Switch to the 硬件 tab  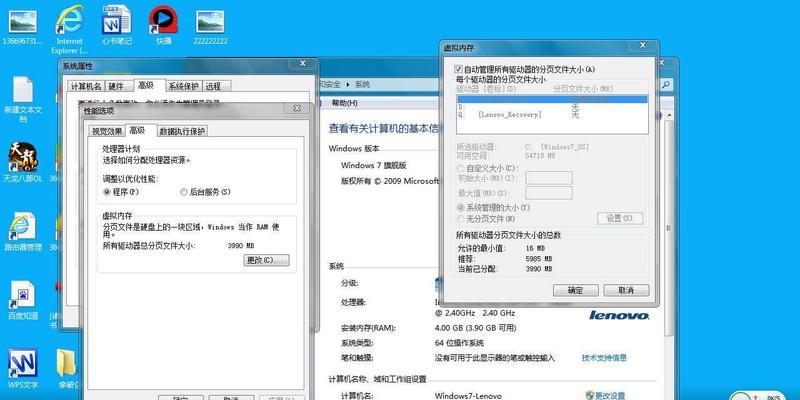click(x=117, y=86)
